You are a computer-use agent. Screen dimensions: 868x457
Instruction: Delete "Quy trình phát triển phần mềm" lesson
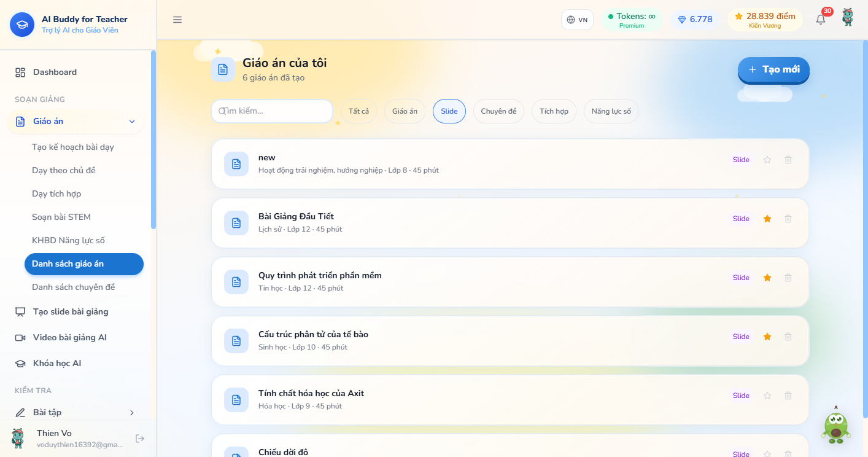[x=788, y=278]
